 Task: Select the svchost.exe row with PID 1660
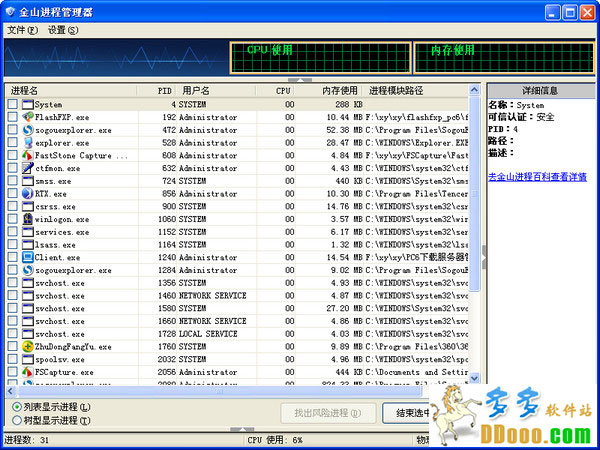[x=237, y=321]
